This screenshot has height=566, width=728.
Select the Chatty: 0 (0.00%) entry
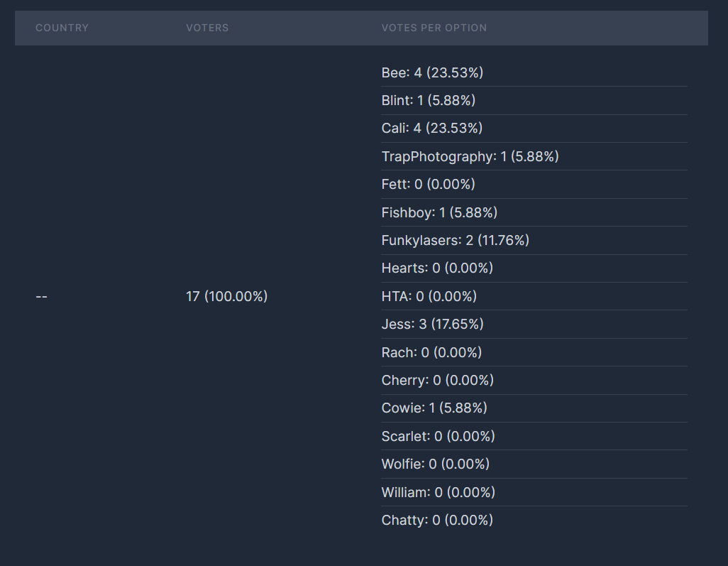pyautogui.click(x=437, y=521)
